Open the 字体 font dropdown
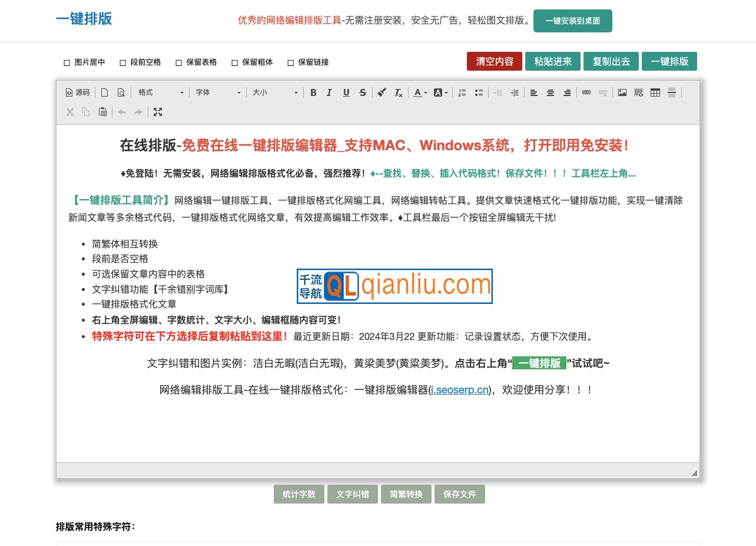The image size is (756, 546). (x=218, y=92)
